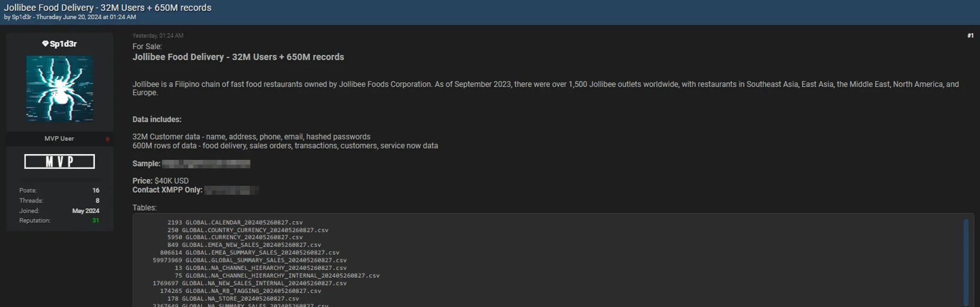Click the 'Tables:' label above the code box
The height and width of the screenshot is (307, 980).
click(x=144, y=208)
